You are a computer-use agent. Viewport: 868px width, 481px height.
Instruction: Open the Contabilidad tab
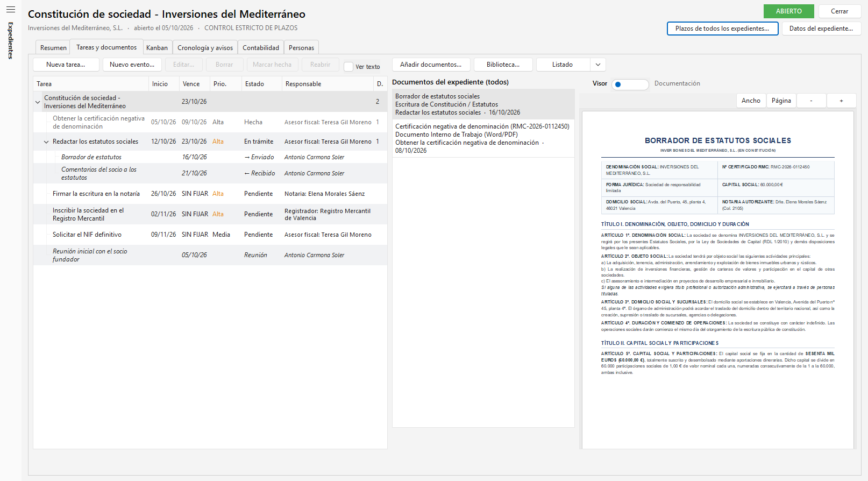[x=261, y=48]
